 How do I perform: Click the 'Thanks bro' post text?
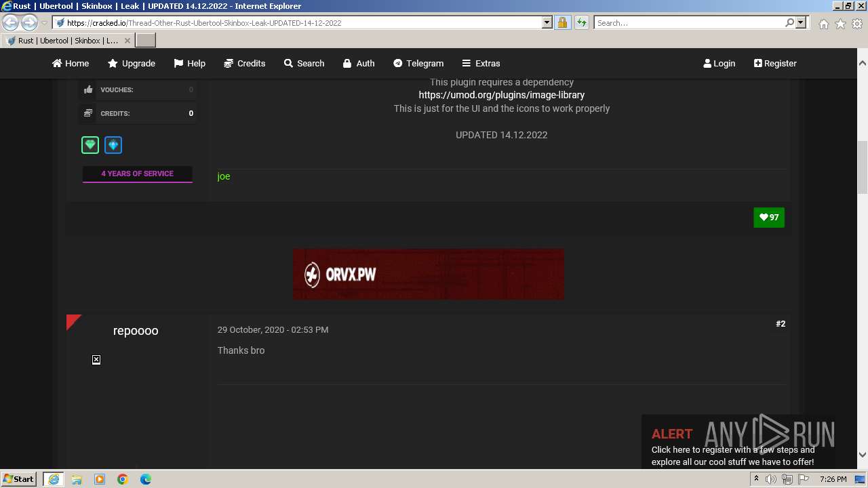241,350
